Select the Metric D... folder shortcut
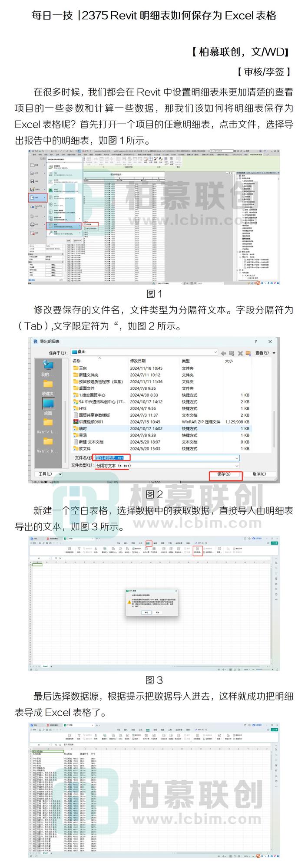Screen dimensions: 308x868 47,445
